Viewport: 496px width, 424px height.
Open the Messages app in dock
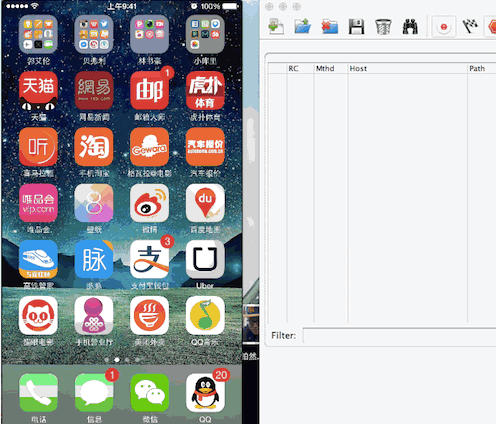tap(94, 393)
